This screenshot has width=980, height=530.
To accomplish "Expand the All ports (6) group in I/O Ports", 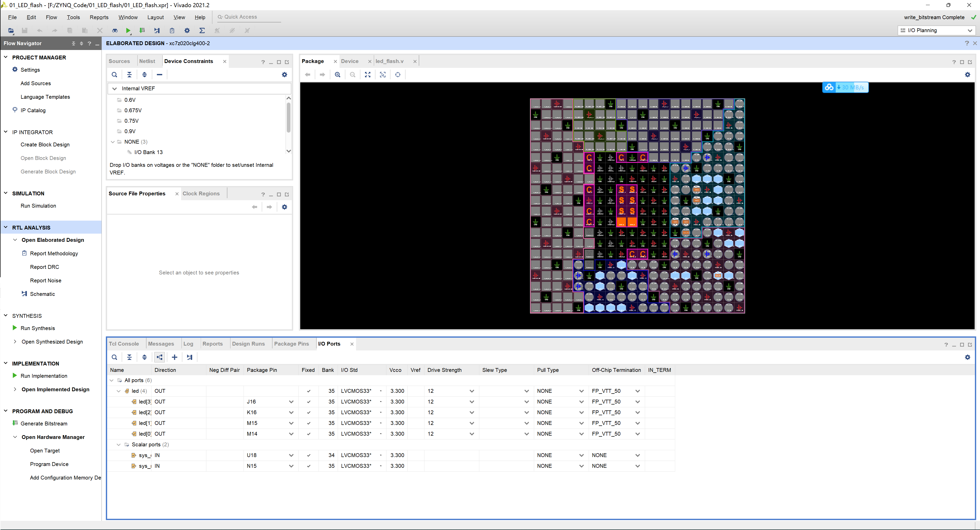I will click(112, 380).
